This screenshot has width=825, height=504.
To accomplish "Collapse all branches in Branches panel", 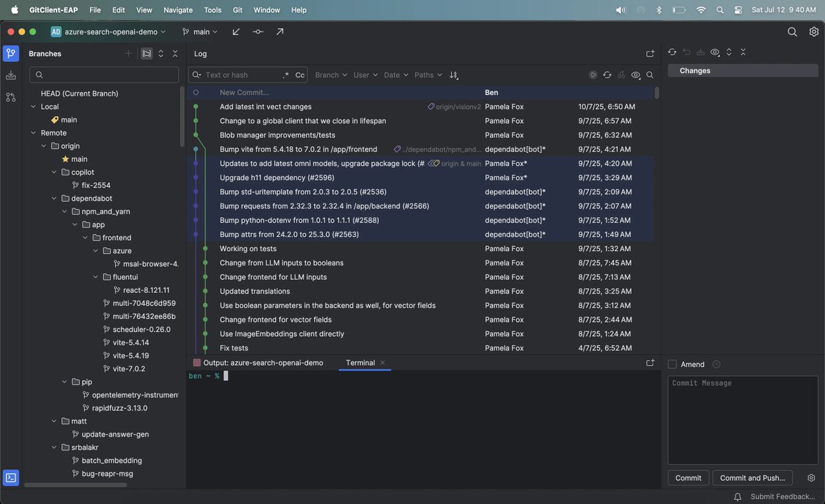I will point(175,54).
